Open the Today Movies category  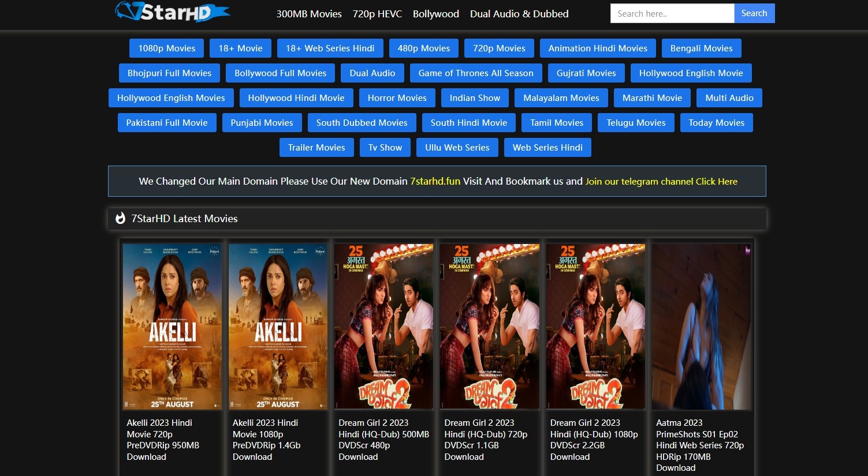[717, 123]
